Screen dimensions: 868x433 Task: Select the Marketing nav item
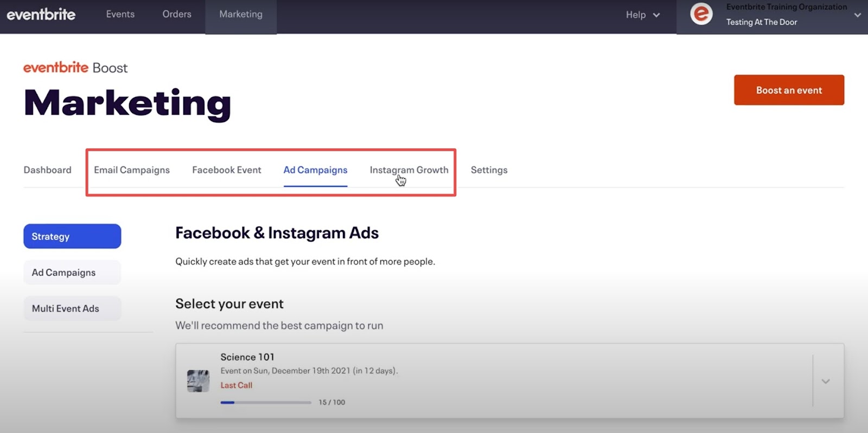pyautogui.click(x=241, y=15)
